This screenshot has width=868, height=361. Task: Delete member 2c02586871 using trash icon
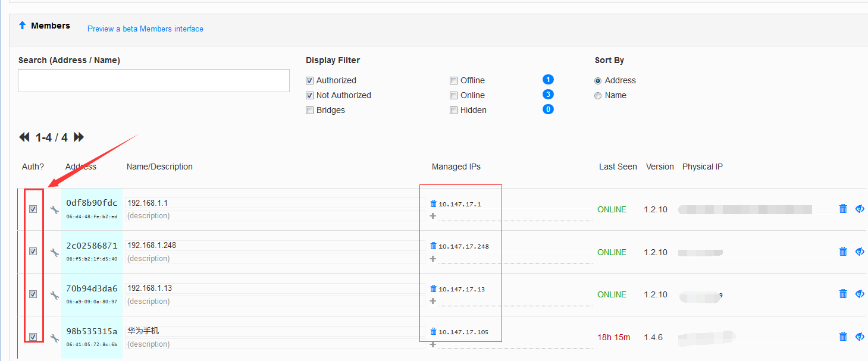(x=842, y=252)
